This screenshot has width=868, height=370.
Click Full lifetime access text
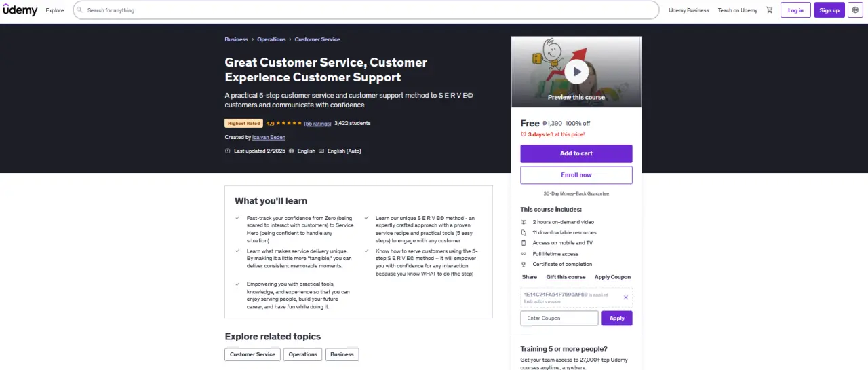[556, 254]
